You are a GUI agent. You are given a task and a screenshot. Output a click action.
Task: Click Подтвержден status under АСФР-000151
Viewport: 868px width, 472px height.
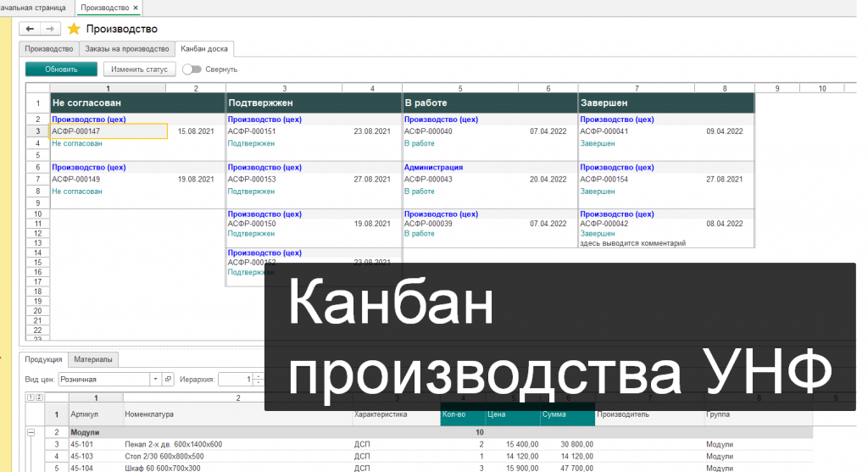[x=251, y=143]
